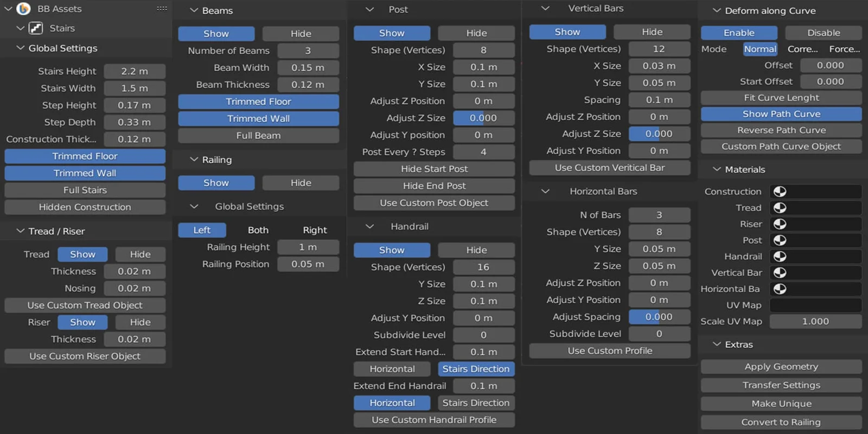Open the Post material picker icon
The image size is (868, 434).
(780, 240)
